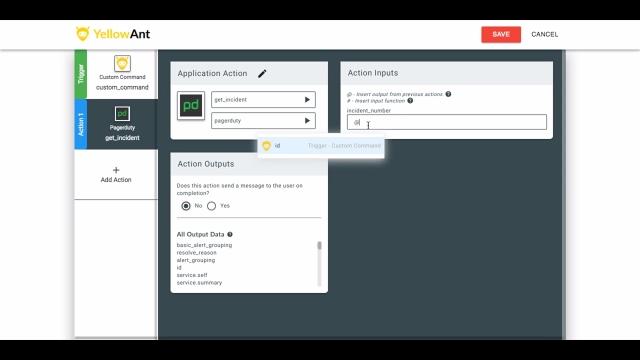The height and width of the screenshot is (360, 640).
Task: Switch to the blue Action 1 tab
Action: (81, 124)
